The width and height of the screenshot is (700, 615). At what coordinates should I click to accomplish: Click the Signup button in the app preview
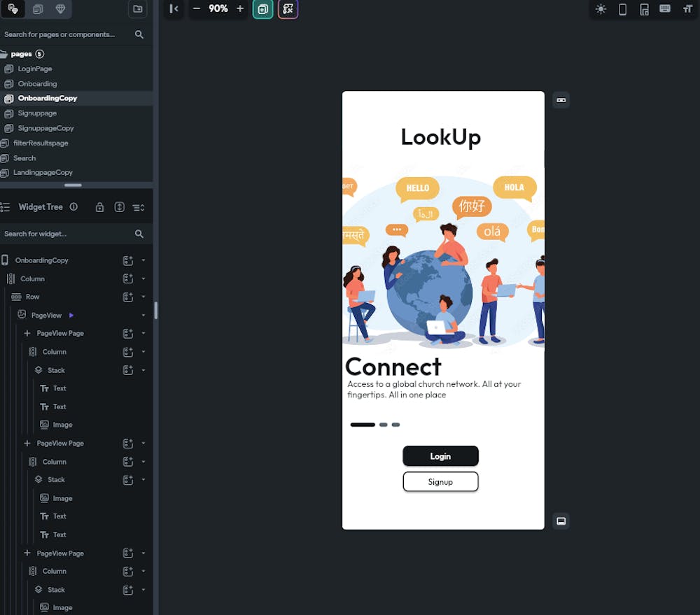440,482
